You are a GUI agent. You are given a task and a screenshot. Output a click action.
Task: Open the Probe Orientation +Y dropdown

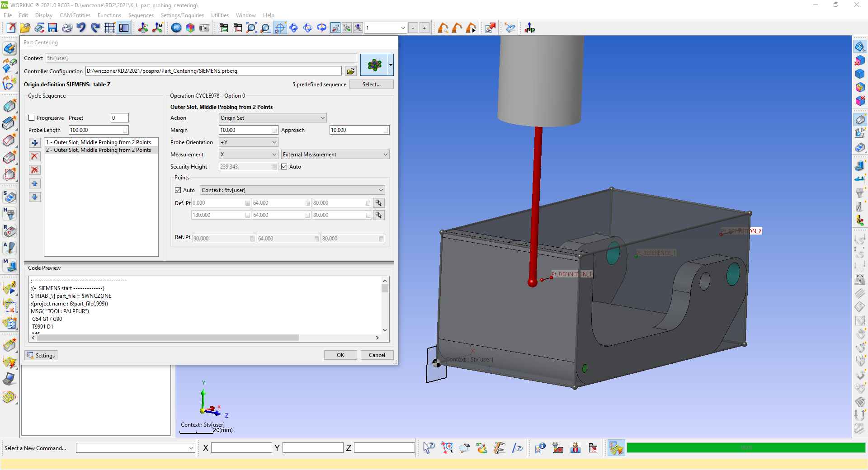pyautogui.click(x=248, y=142)
